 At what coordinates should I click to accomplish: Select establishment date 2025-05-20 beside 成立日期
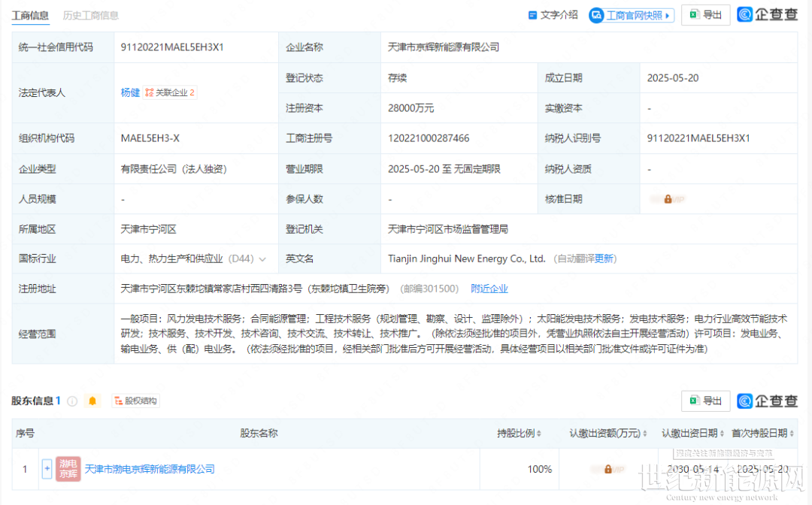(672, 77)
